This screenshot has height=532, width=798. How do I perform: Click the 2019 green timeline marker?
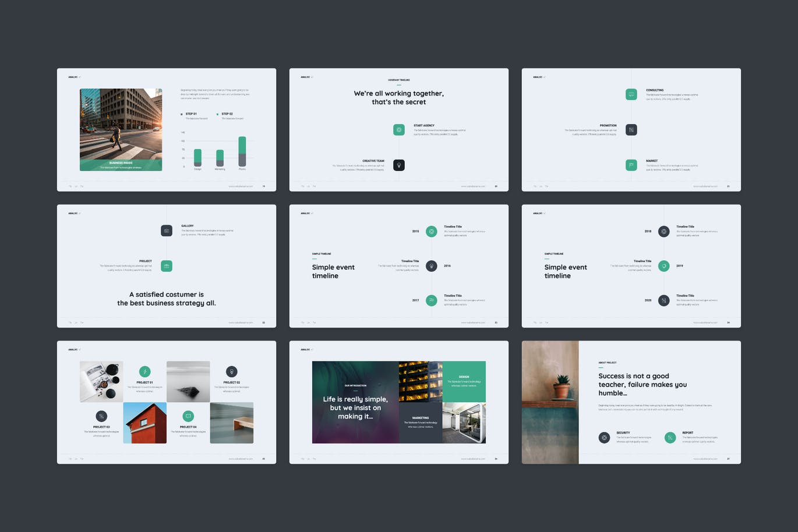click(663, 266)
